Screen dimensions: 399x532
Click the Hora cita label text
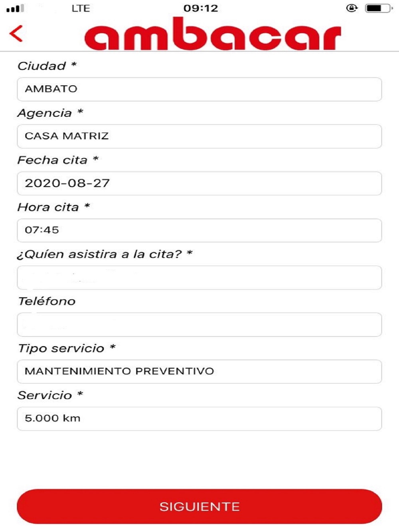48,207
